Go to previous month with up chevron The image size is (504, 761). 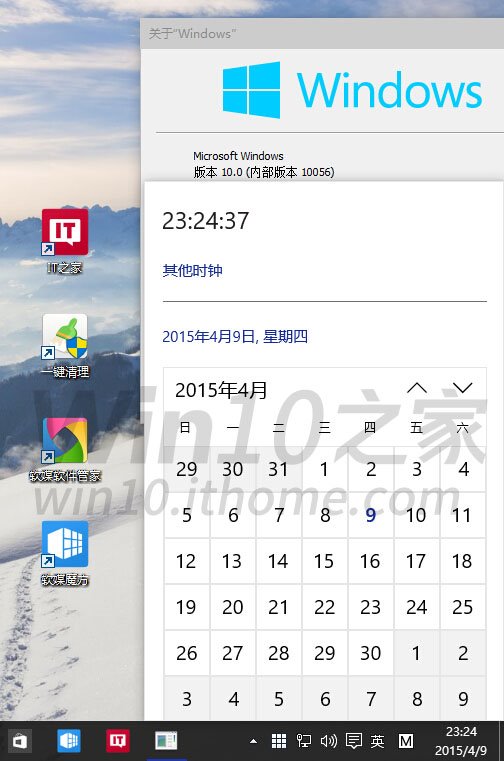pyautogui.click(x=417, y=388)
